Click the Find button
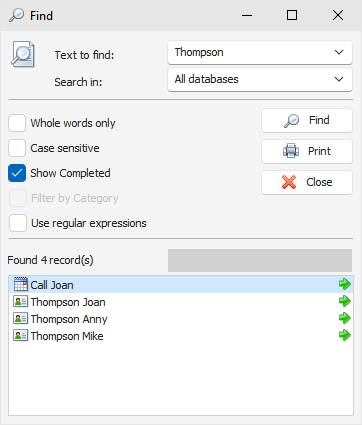This screenshot has width=362, height=425. (307, 120)
